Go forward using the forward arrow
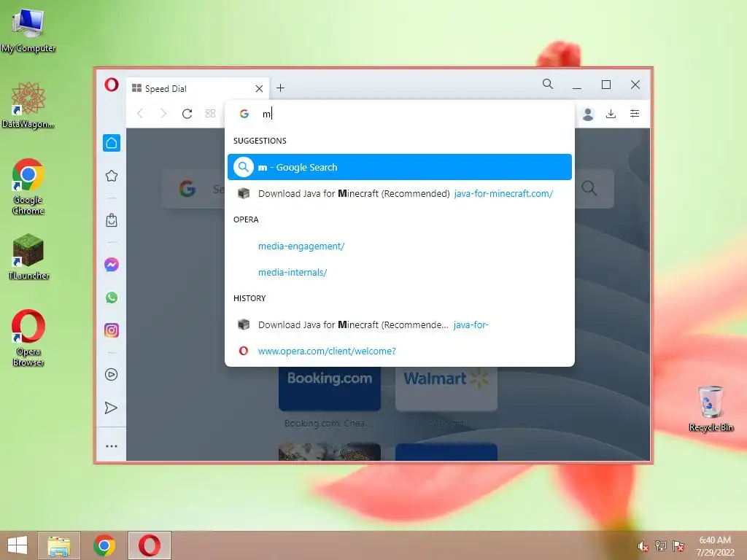The height and width of the screenshot is (560, 747). click(163, 113)
